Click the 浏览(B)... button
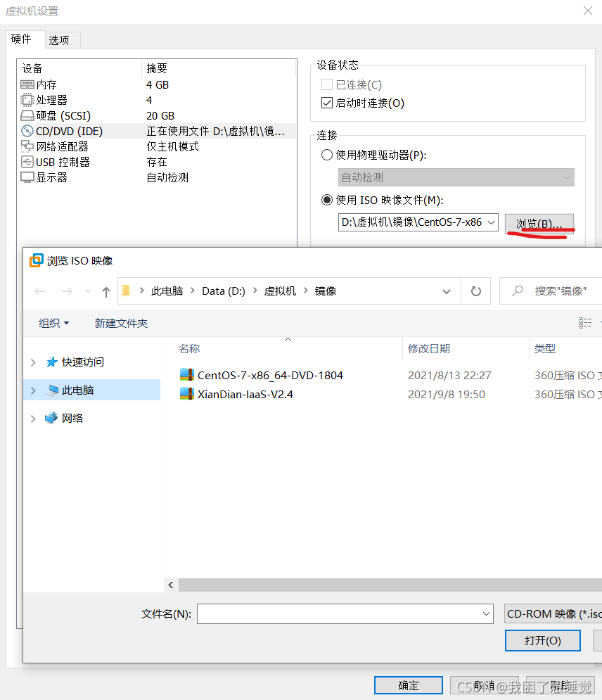 click(539, 223)
